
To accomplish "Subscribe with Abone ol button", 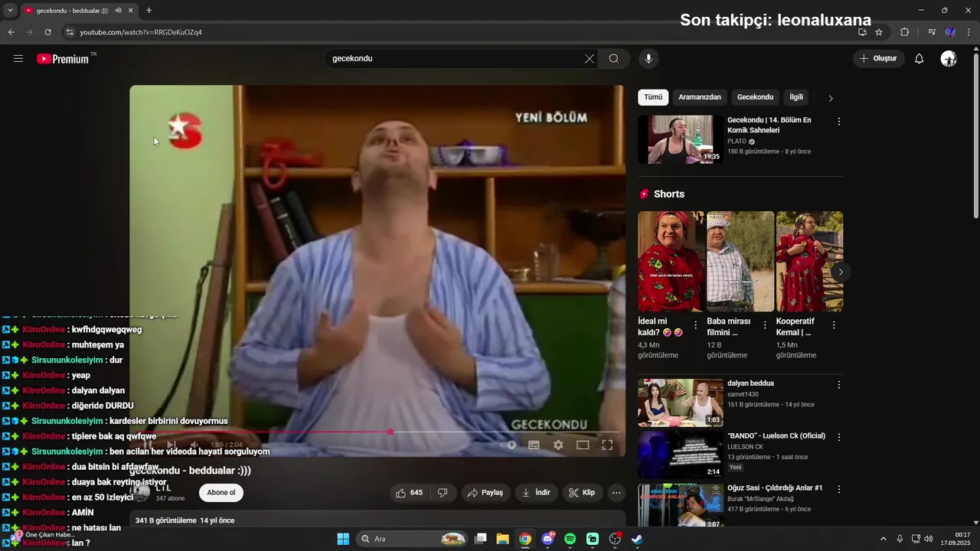I will (x=221, y=493).
